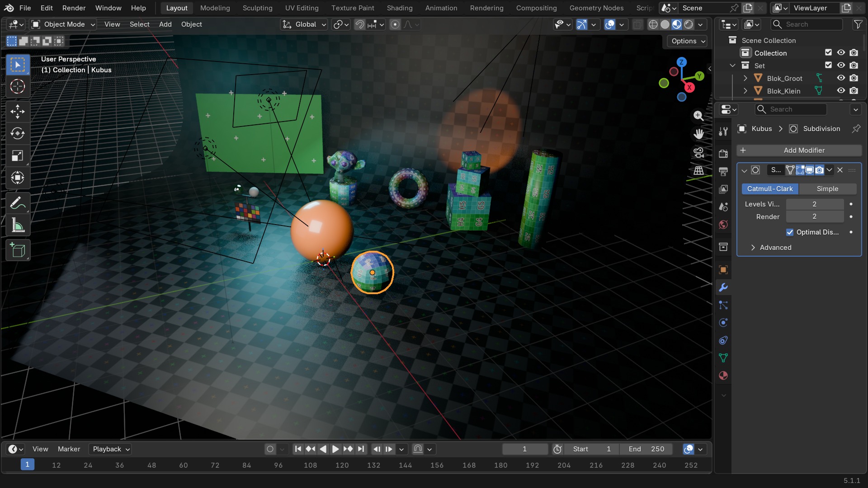Switch to the Shading workspace tab
This screenshot has height=488, width=868.
(400, 8)
